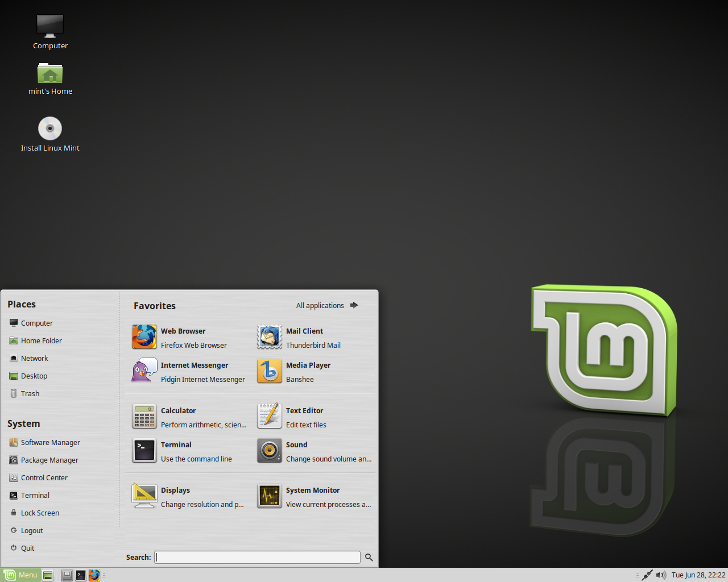728x582 pixels.
Task: Lock the screen from the System section
Action: [x=40, y=512]
